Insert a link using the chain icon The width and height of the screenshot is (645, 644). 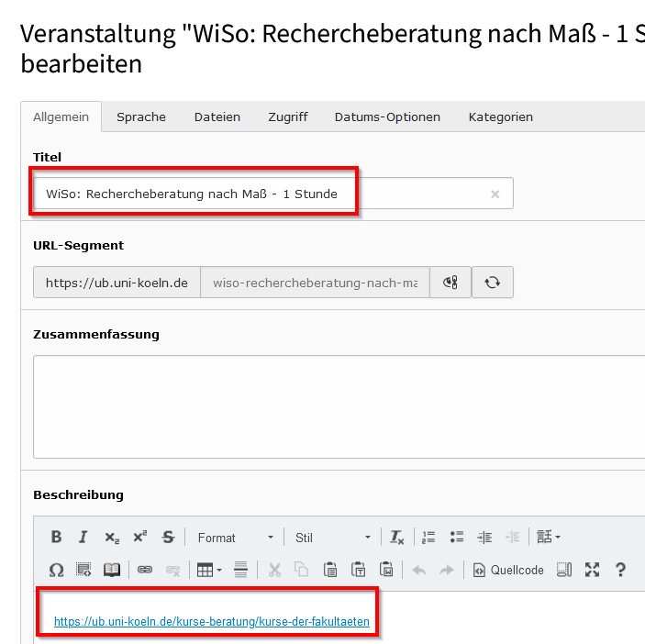(x=145, y=570)
